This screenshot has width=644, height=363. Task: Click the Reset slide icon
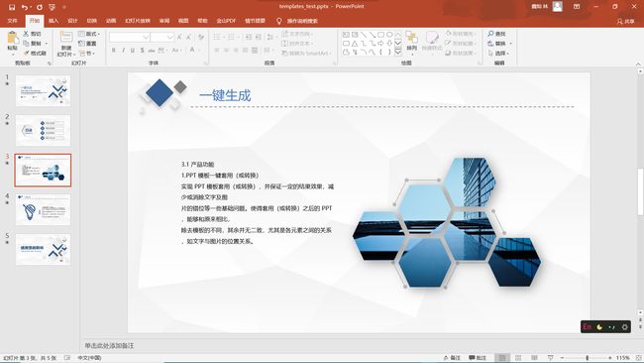coord(81,44)
